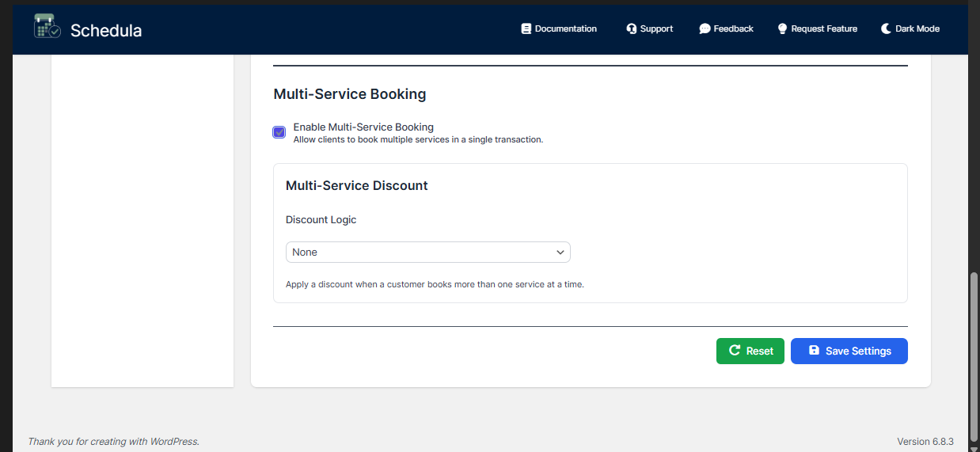Screen dimensions: 980x452
Task: Click the Multi-Service Discount heading
Action: coord(357,186)
